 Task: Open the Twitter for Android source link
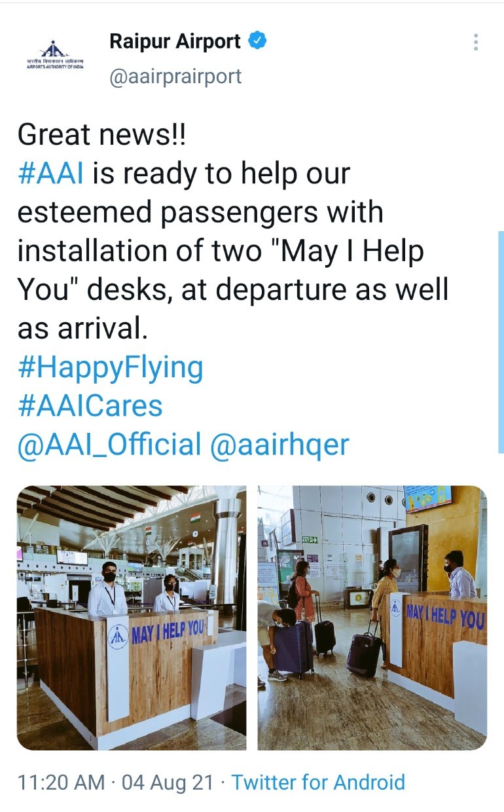coord(318,782)
